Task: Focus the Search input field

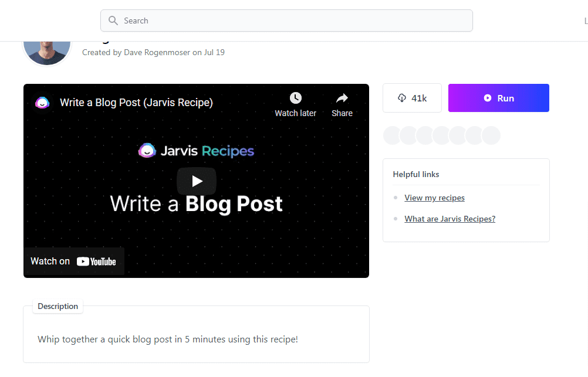Action: pyautogui.click(x=286, y=21)
